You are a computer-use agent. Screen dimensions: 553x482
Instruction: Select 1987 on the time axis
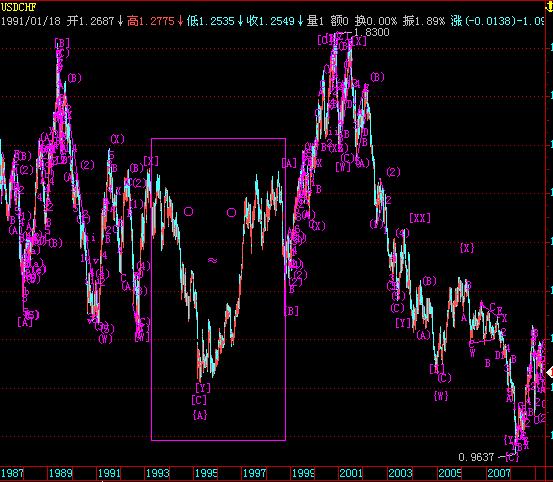tap(12, 473)
